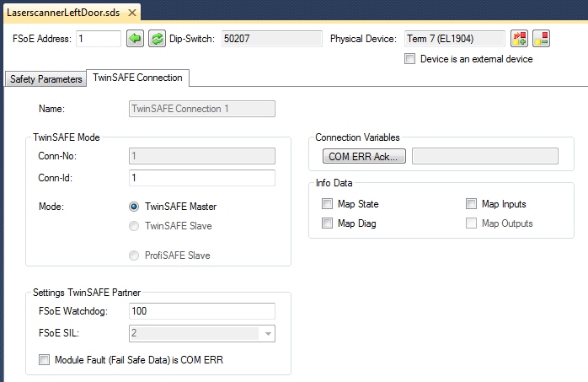Click the red-arrow link device icon beside Physical Device
The height and width of the screenshot is (382, 588).
coord(520,39)
